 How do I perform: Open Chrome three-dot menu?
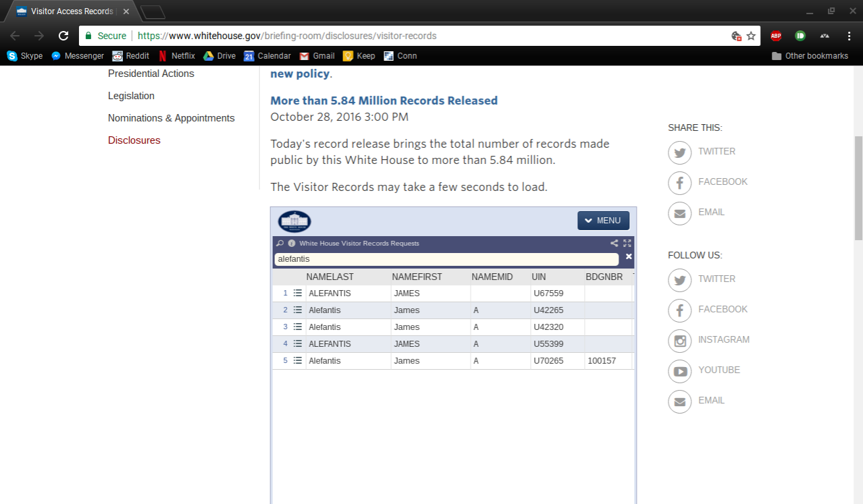tap(849, 36)
